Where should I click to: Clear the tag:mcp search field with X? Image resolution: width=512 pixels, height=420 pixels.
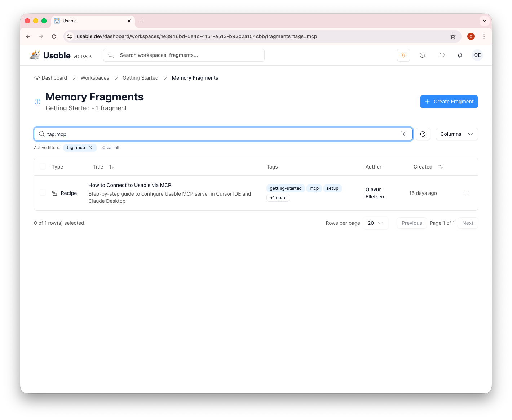[403, 134]
